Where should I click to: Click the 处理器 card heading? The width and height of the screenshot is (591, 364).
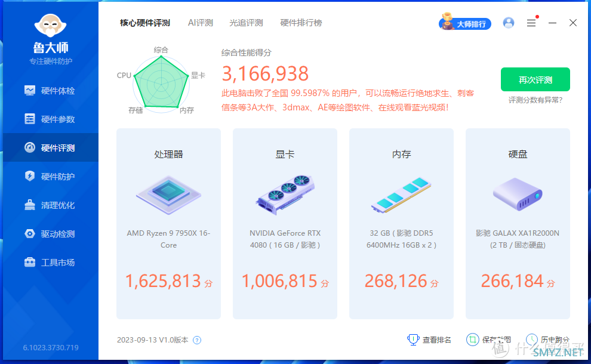coord(168,155)
